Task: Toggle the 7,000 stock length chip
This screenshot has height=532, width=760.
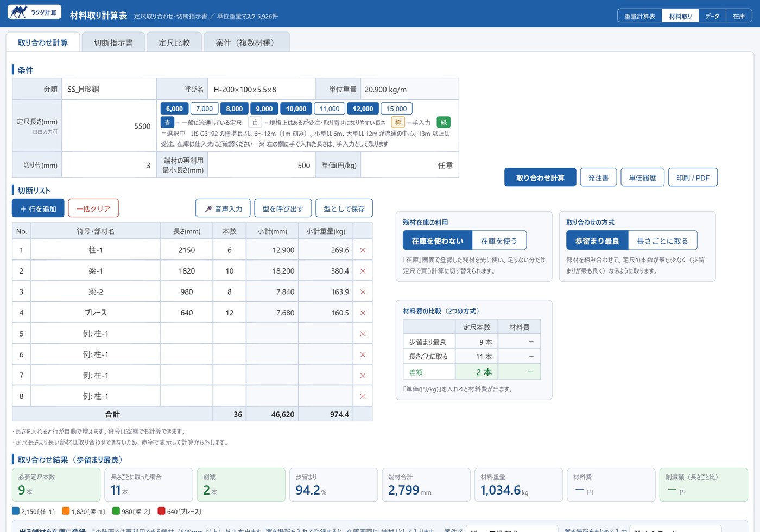Action: click(x=204, y=109)
